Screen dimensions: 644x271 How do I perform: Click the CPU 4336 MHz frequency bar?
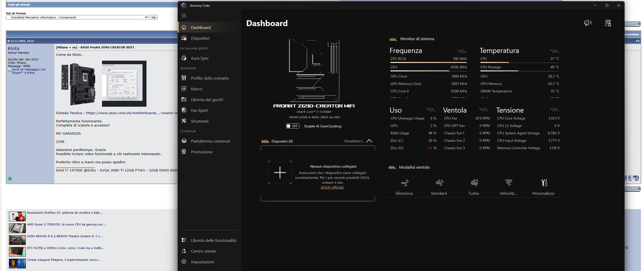428,71
